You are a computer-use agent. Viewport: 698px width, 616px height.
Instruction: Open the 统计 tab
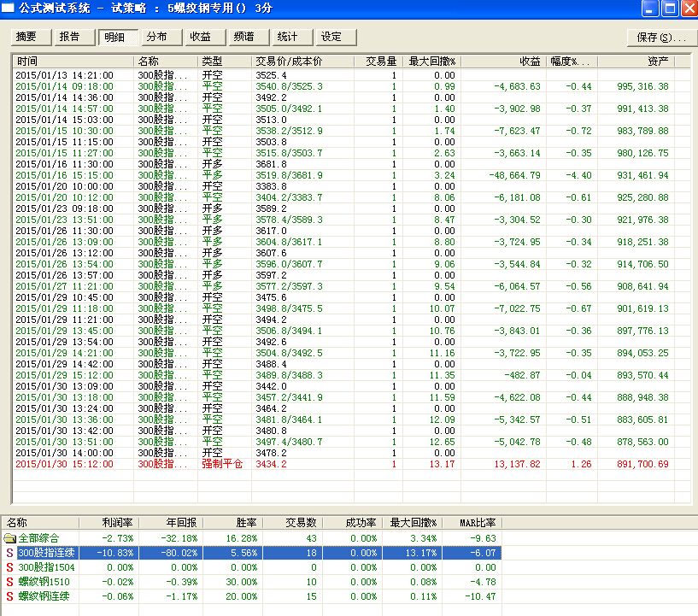pyautogui.click(x=288, y=38)
